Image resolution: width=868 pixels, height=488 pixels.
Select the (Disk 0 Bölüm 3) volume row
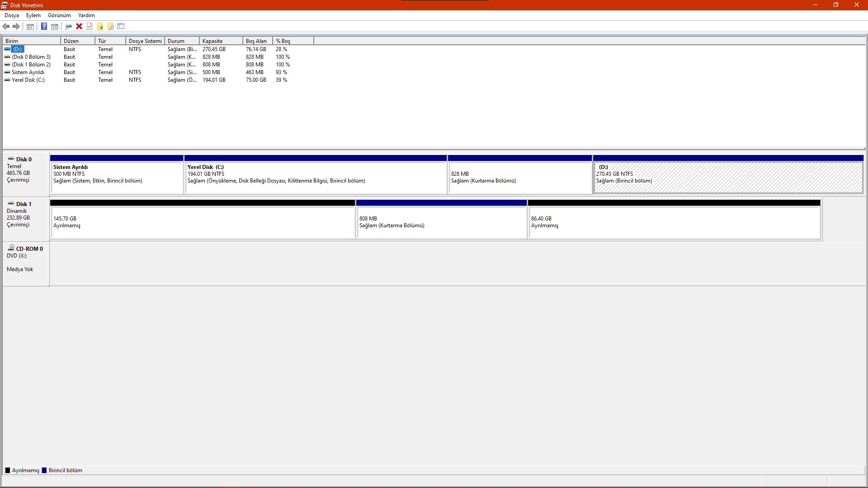(158, 57)
